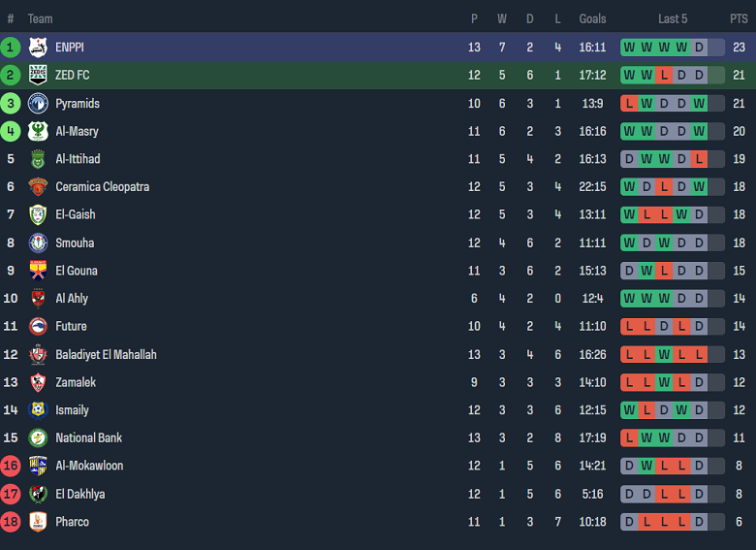Click the Al-Masry green eagle crest
This screenshot has width=756, height=550.
click(x=38, y=132)
